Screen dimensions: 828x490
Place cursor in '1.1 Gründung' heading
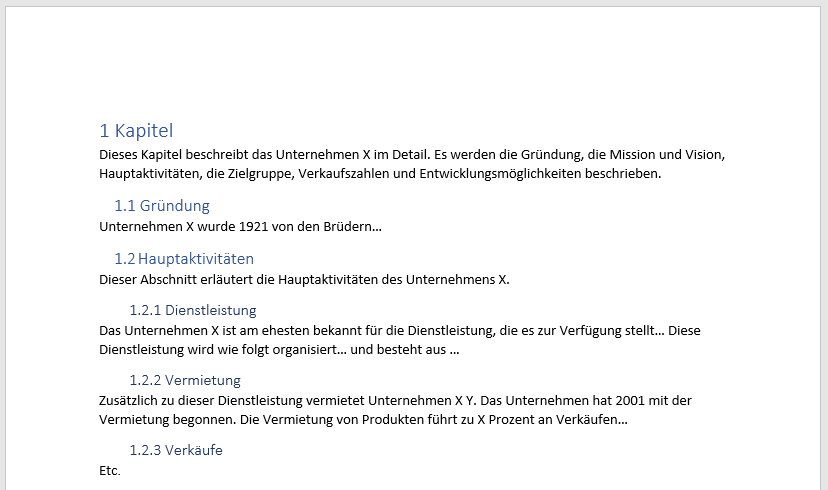coord(162,206)
